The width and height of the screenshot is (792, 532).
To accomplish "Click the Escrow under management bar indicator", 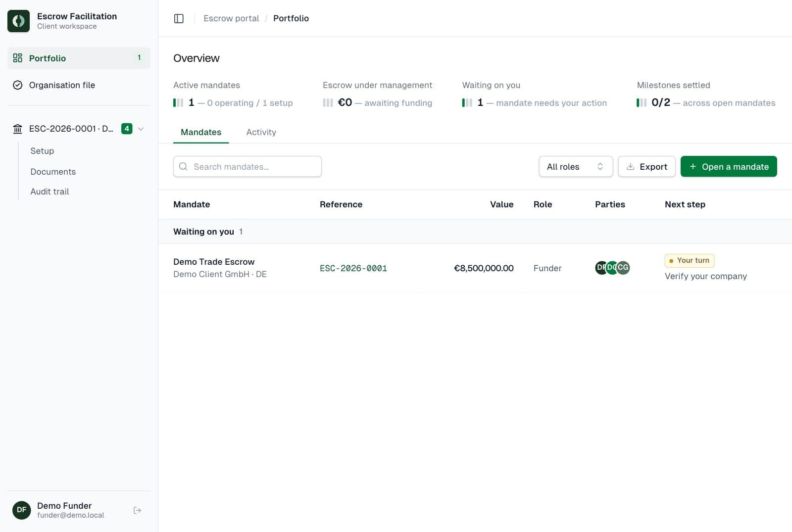I will point(328,102).
